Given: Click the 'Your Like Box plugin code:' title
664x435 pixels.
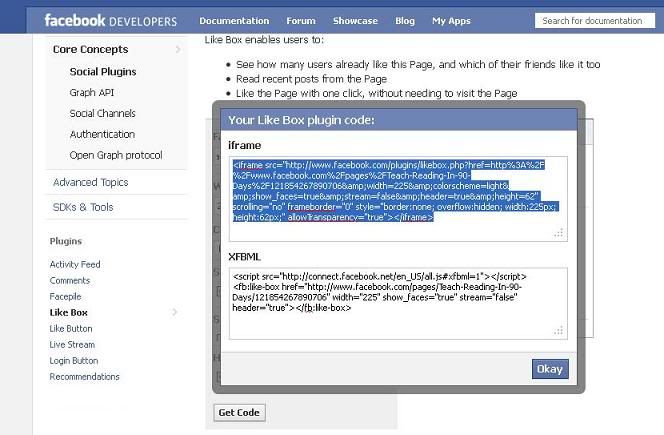Looking at the screenshot, I should click(x=301, y=120).
